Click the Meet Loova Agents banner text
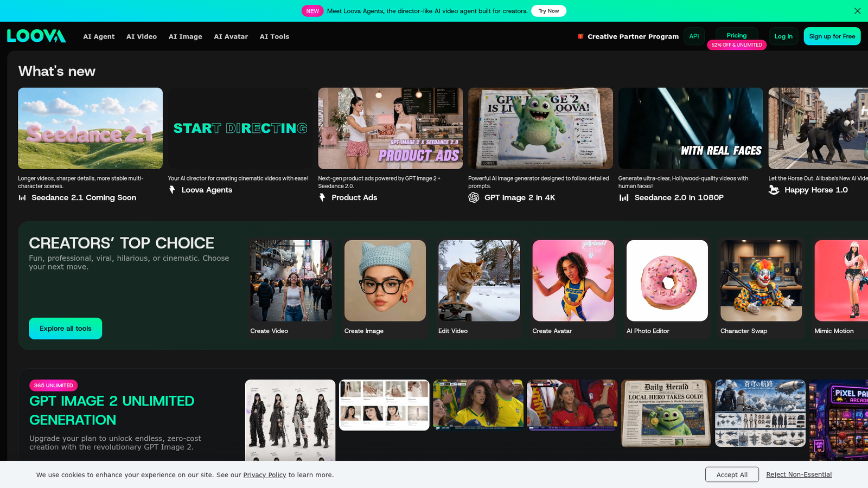The height and width of the screenshot is (488, 868). coord(427,11)
